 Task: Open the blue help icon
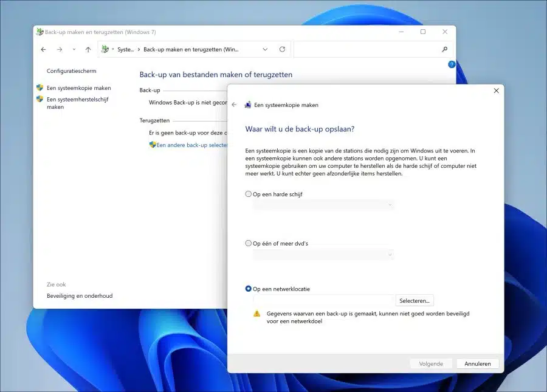pos(452,64)
